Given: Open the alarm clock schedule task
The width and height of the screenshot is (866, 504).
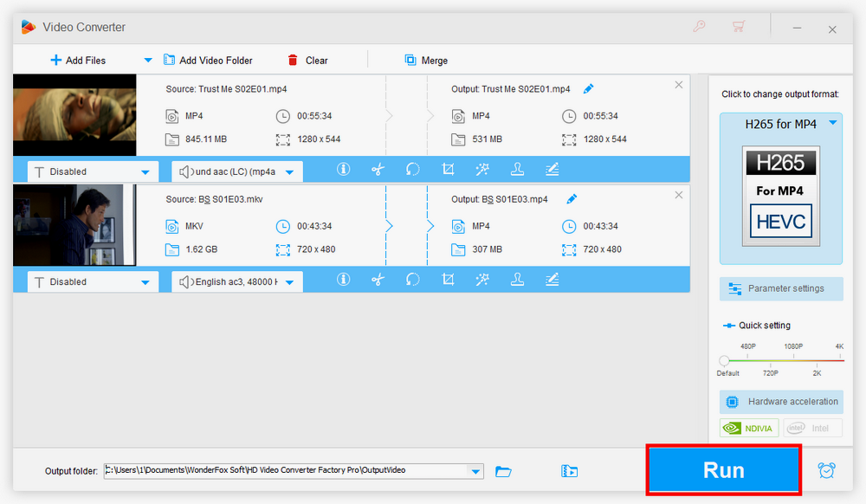Looking at the screenshot, I should tap(826, 470).
